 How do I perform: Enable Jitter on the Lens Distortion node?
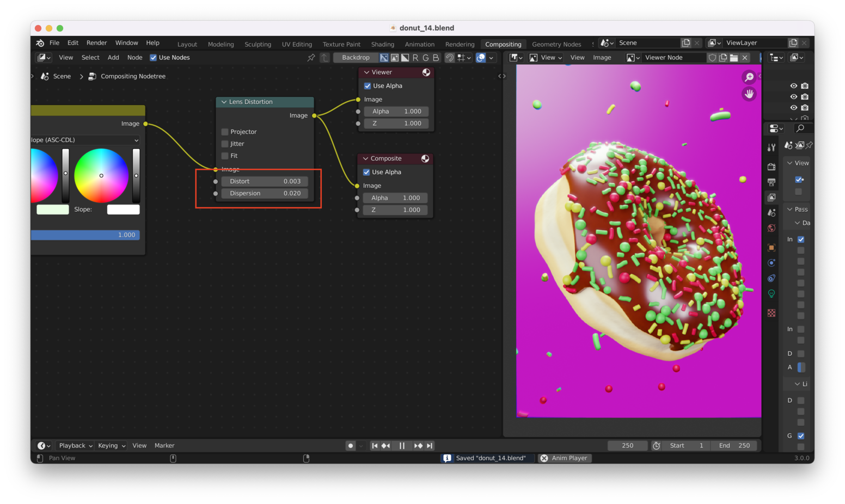(225, 143)
